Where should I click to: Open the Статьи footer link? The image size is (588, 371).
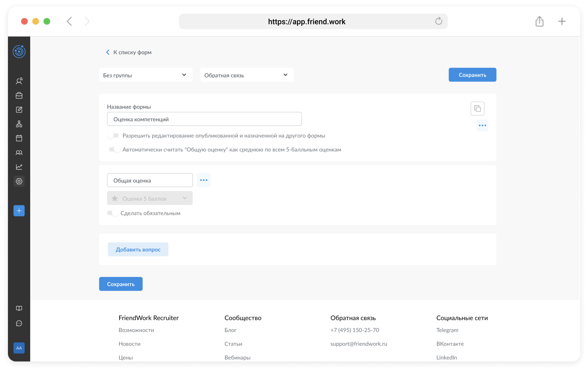[x=233, y=344]
